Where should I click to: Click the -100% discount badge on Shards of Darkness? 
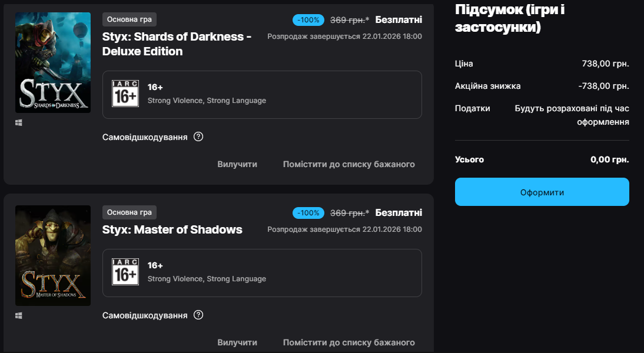[x=308, y=20]
